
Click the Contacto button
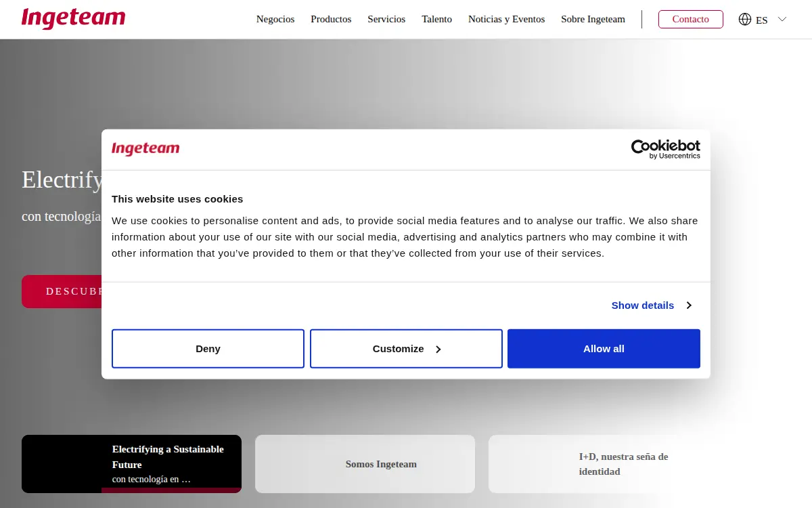691,19
